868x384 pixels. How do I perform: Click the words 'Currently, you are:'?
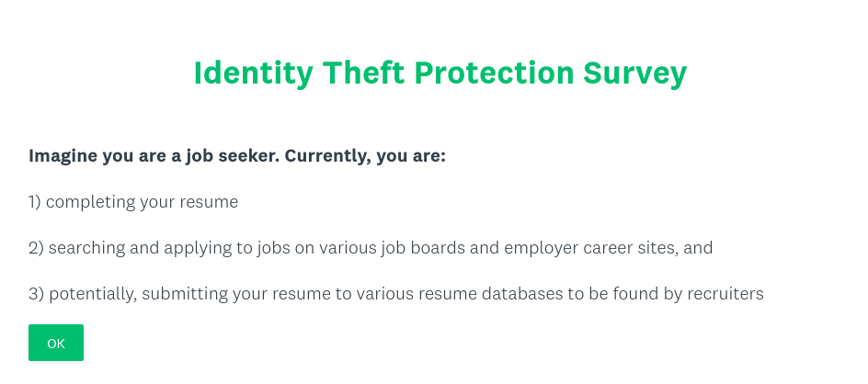(x=365, y=156)
